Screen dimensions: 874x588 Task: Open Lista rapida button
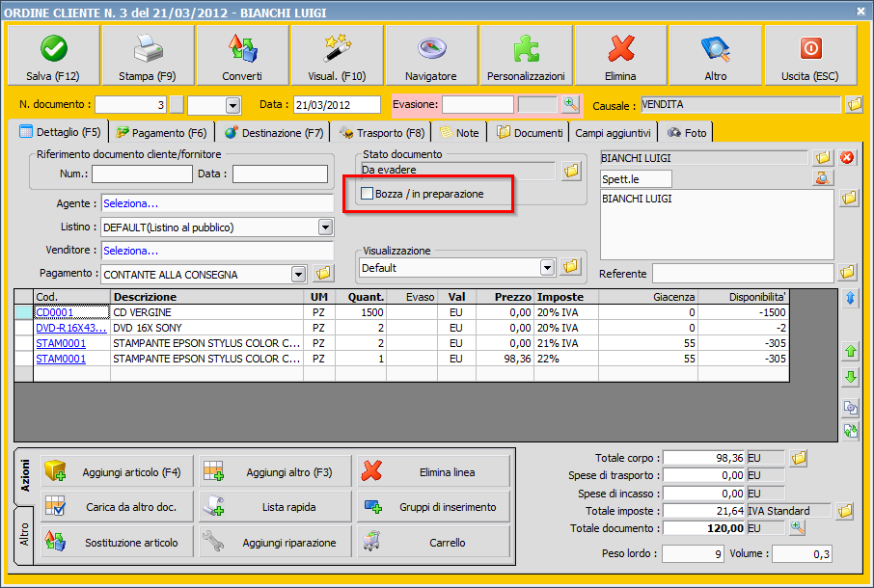click(x=275, y=507)
